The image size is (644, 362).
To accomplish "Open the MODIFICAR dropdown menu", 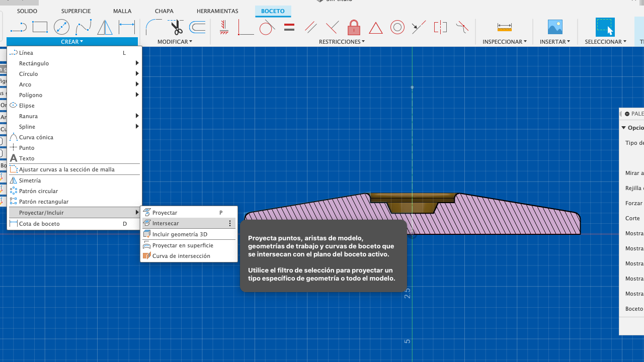I will click(175, 42).
